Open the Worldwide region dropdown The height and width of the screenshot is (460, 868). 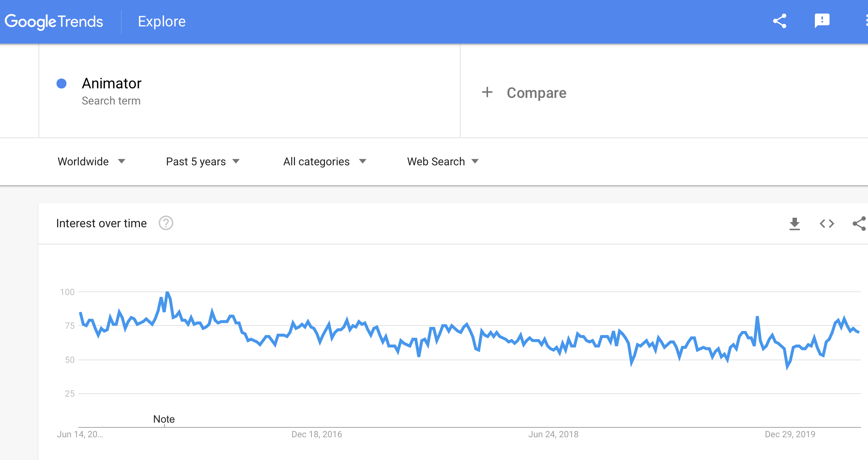click(92, 162)
